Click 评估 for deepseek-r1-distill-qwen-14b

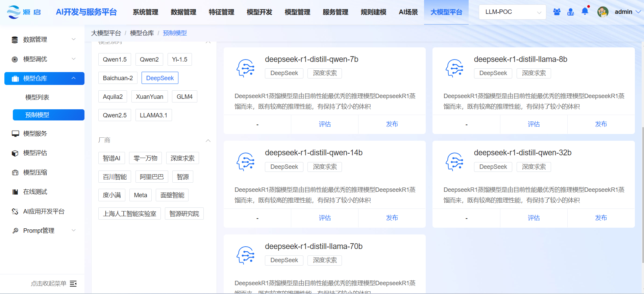tap(325, 218)
